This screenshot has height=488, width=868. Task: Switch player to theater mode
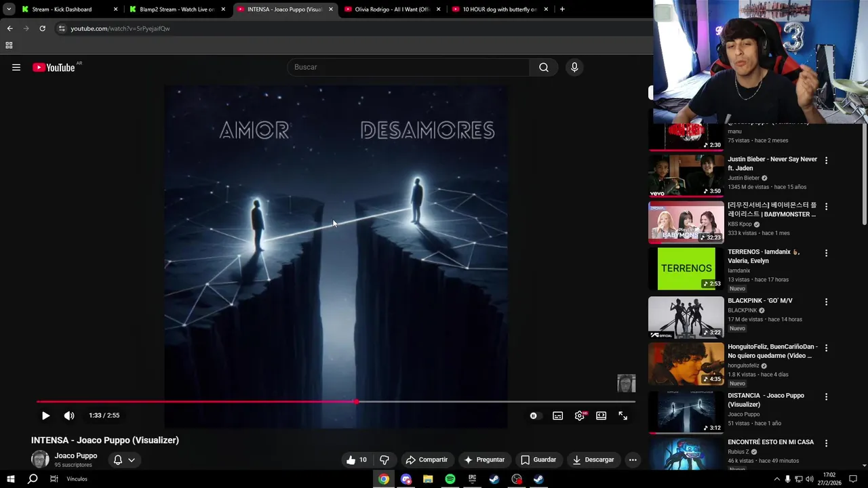(601, 415)
